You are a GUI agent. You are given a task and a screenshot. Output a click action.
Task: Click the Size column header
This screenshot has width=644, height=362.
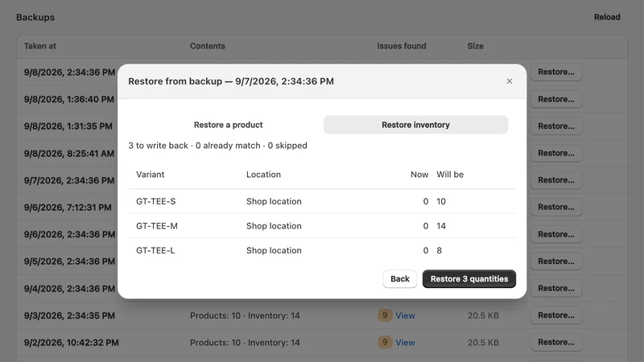pos(475,46)
